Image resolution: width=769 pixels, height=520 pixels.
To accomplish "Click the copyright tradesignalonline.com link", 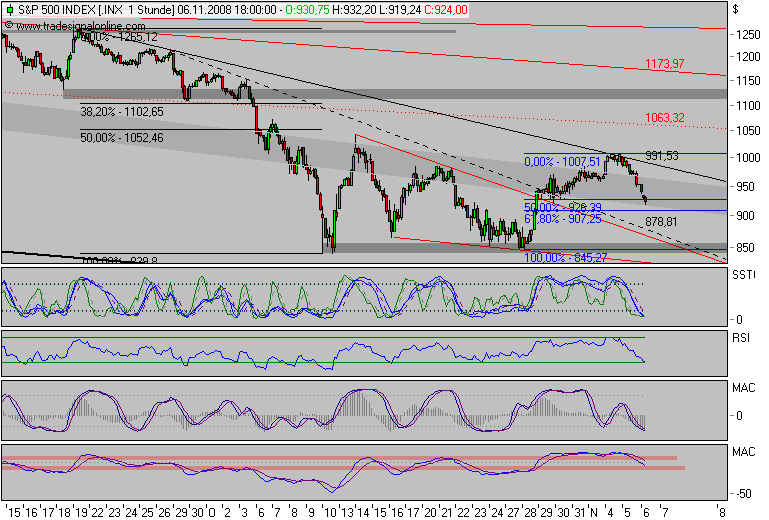I will point(75,26).
